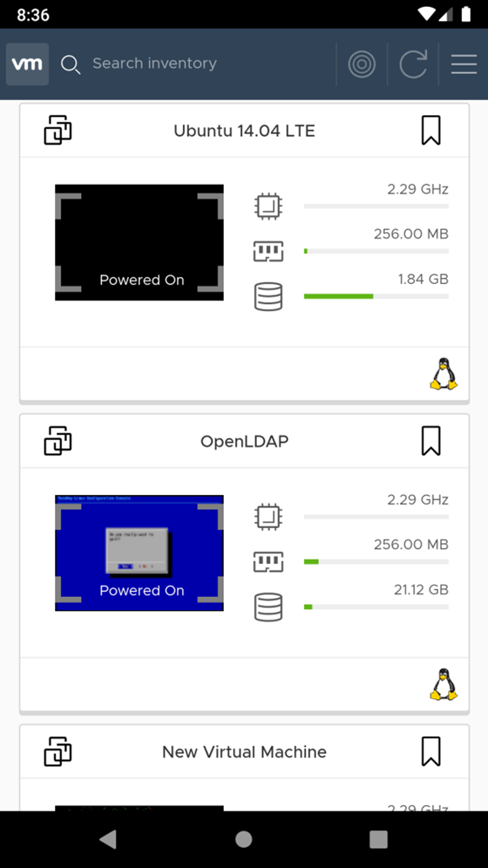Bookmark the Ubuntu 14.04 LTE machine
The image size is (488, 868).
tap(431, 130)
